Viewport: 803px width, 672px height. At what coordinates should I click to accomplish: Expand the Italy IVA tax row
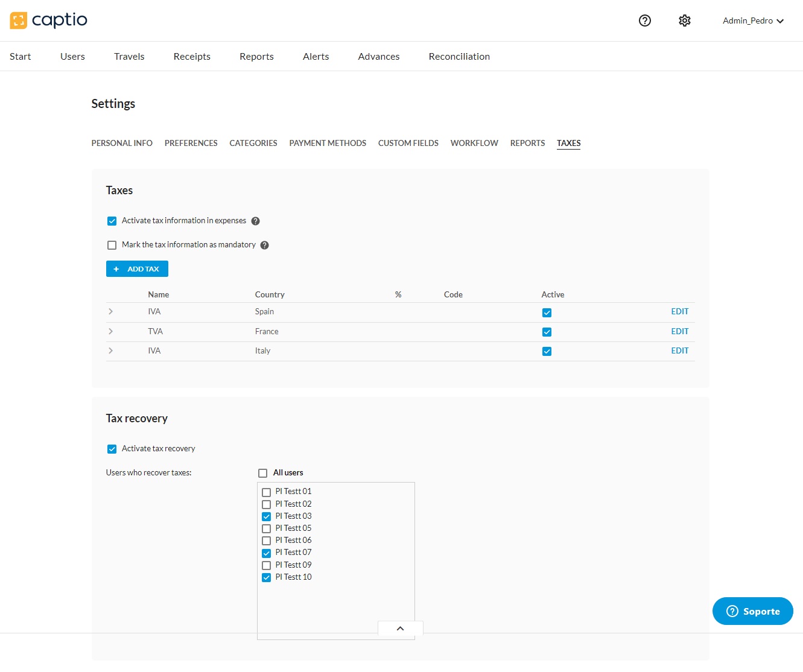coord(110,351)
